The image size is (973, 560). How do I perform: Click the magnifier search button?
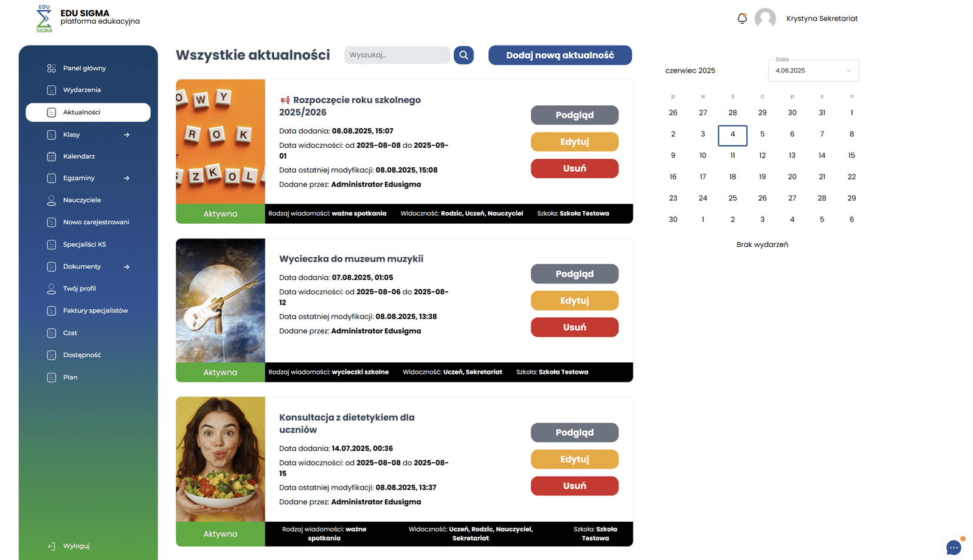(x=463, y=55)
